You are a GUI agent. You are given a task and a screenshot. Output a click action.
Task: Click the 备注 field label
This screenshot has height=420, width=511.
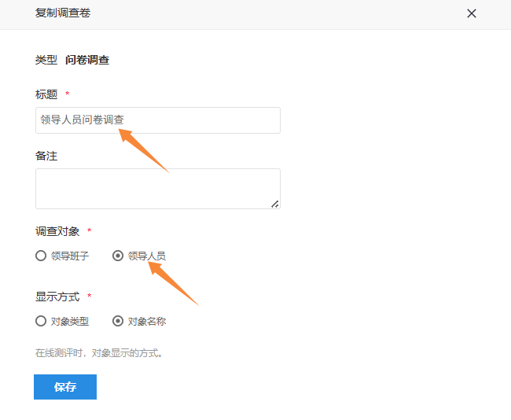(46, 156)
